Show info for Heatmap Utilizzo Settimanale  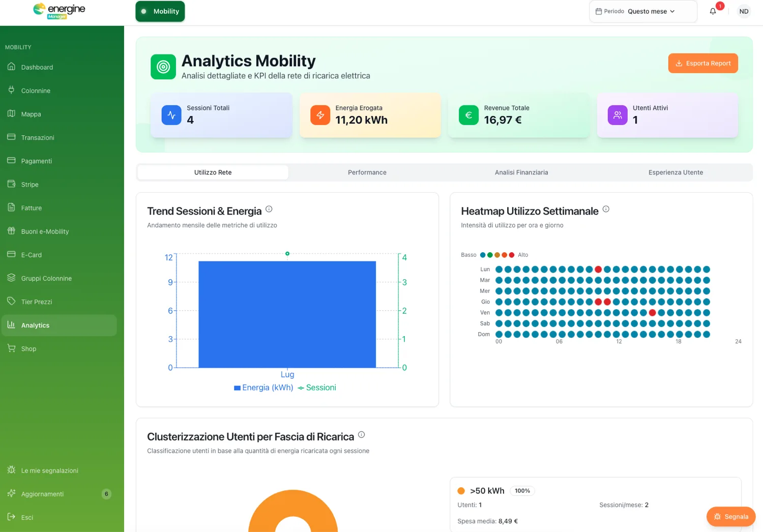(x=606, y=209)
